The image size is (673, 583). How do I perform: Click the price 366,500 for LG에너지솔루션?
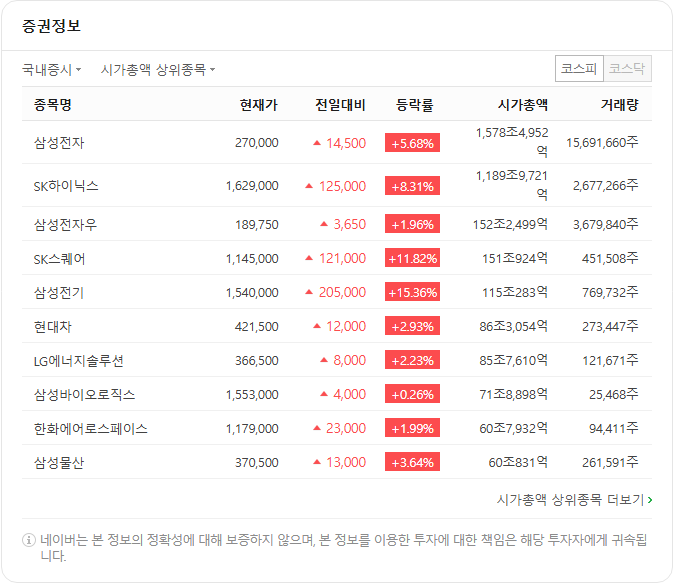tap(257, 360)
